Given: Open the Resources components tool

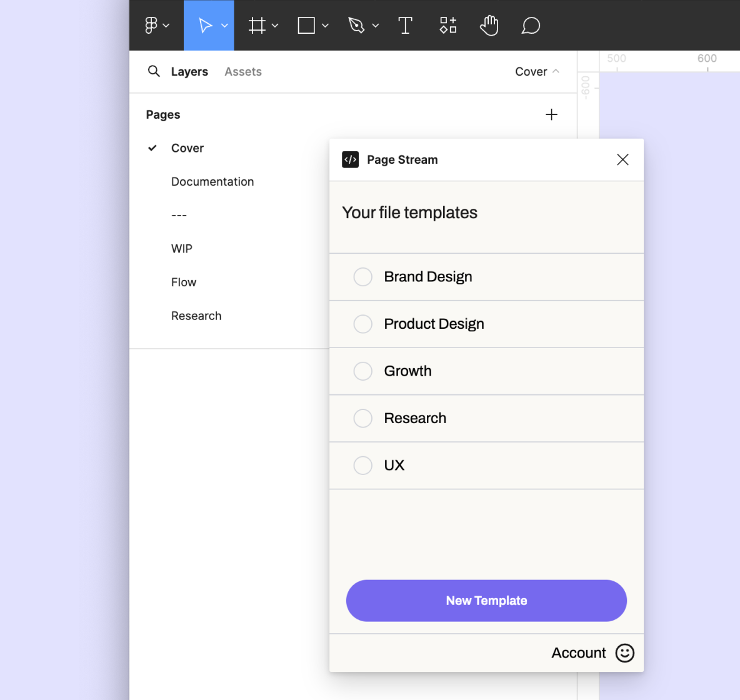Looking at the screenshot, I should [448, 25].
